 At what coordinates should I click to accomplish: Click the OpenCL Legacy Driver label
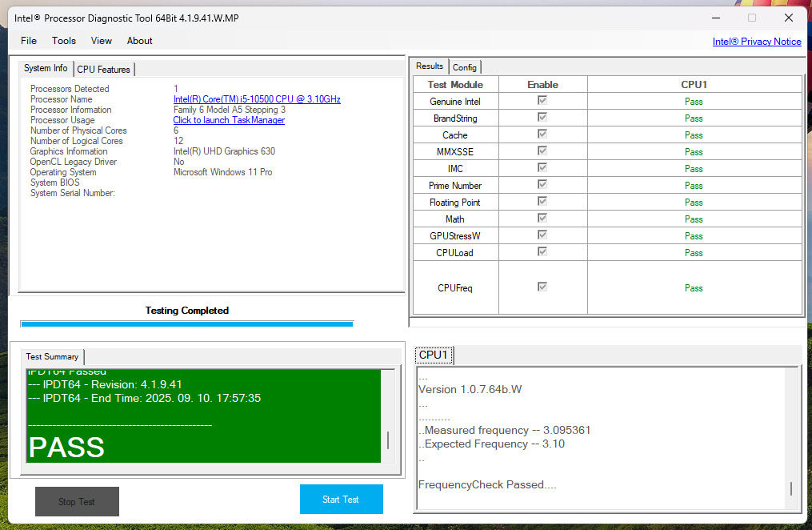[x=73, y=162]
